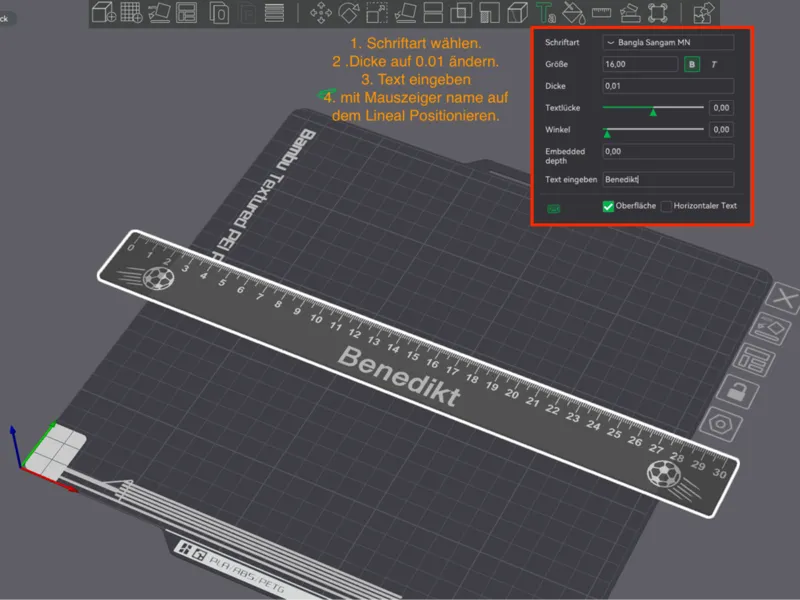Select the Move tool
800x600 pixels.
pos(321,13)
